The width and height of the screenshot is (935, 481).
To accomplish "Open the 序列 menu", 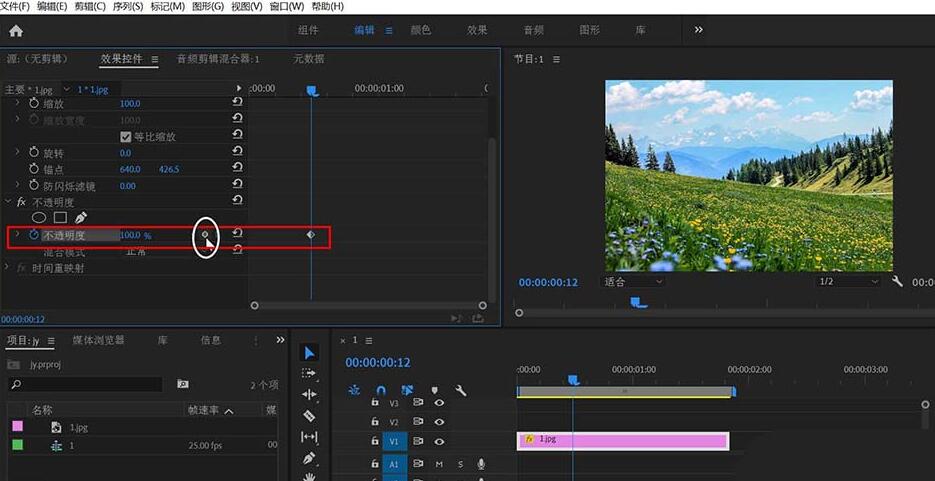I will click(x=128, y=7).
